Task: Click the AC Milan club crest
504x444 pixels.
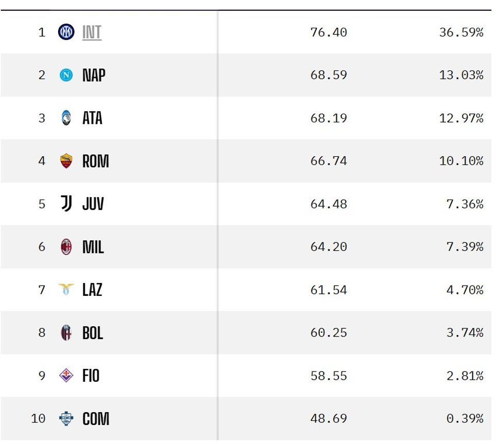Action: click(x=66, y=247)
